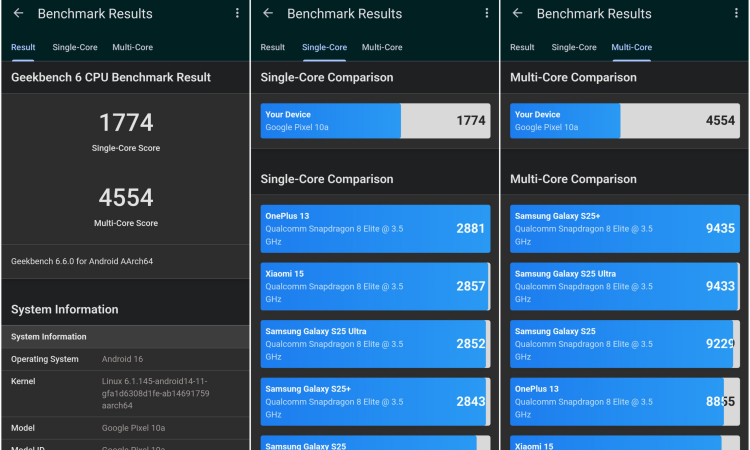This screenshot has width=750, height=450.
Task: Open overflow menu in right Multi-Core panel
Action: point(736,13)
